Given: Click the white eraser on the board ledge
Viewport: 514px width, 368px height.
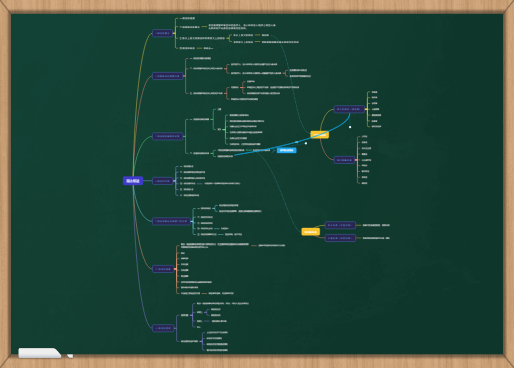Looking at the screenshot, I should [40, 353].
